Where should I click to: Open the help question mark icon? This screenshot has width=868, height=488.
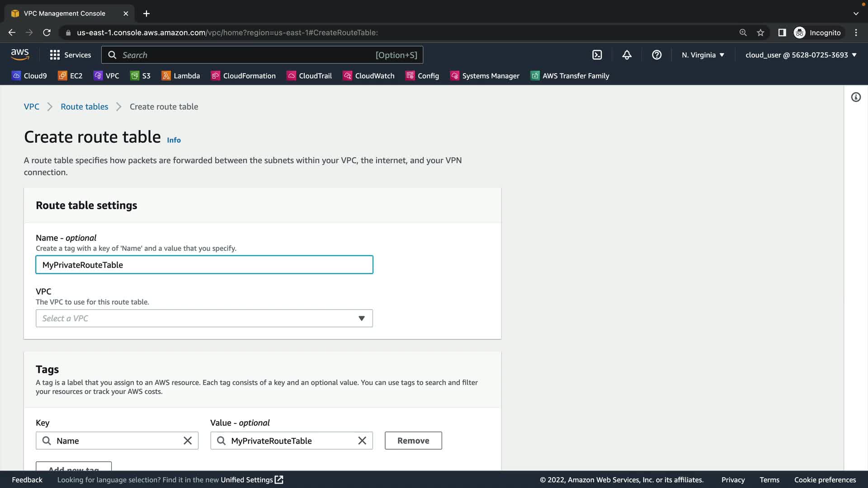[656, 55]
